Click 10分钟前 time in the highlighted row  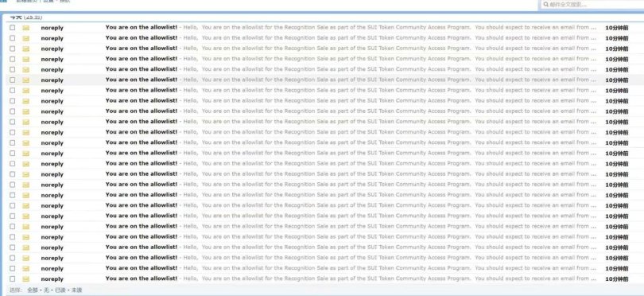[616, 80]
